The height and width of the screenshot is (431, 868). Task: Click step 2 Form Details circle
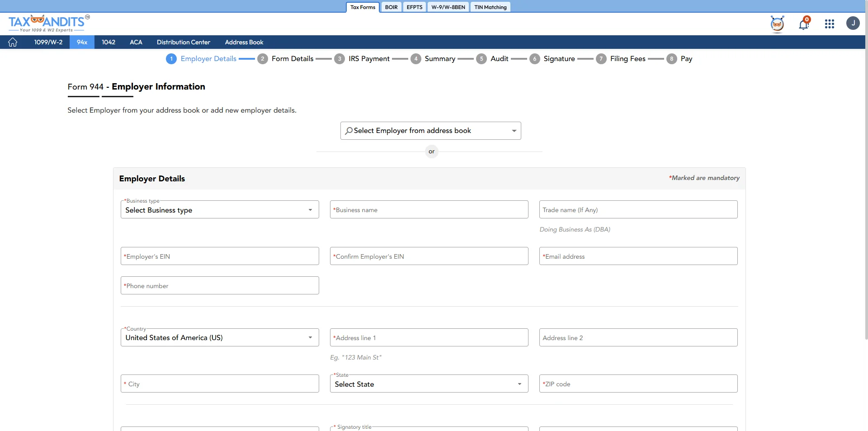[x=263, y=59]
